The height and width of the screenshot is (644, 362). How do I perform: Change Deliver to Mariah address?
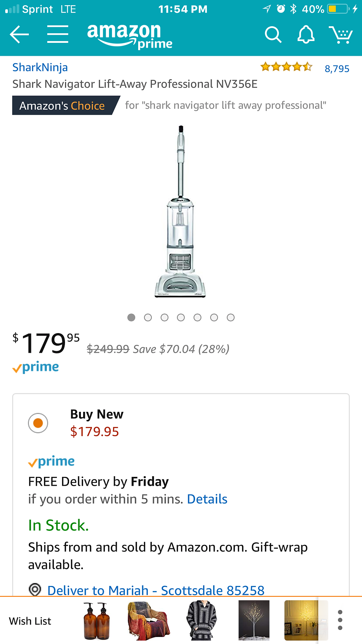(x=156, y=590)
